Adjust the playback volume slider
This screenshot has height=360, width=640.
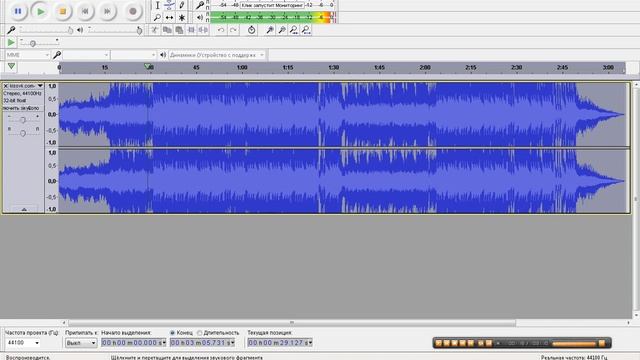[115, 30]
